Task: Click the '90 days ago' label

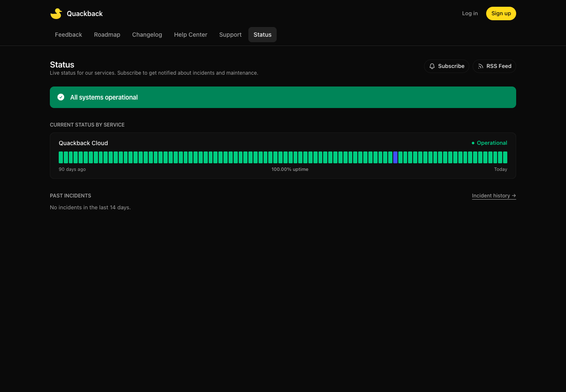Action: click(72, 169)
